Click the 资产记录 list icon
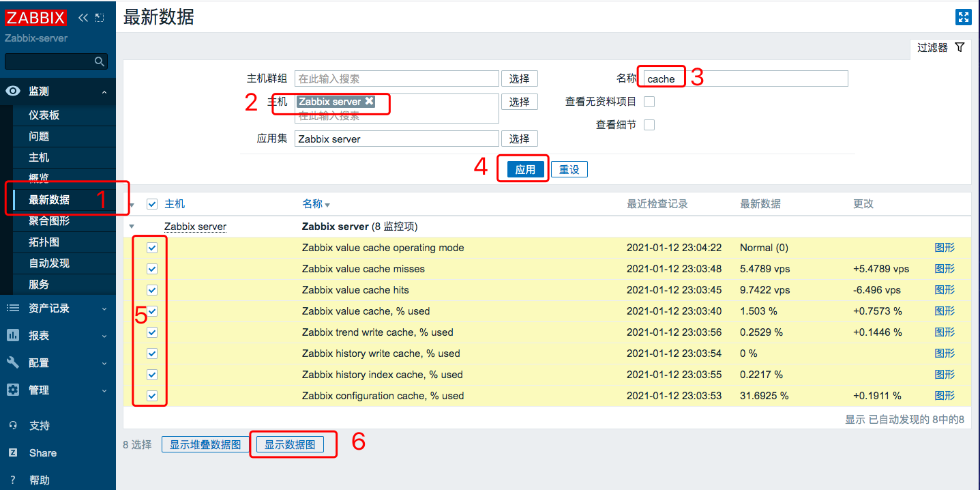The height and width of the screenshot is (490, 980). tap(13, 308)
